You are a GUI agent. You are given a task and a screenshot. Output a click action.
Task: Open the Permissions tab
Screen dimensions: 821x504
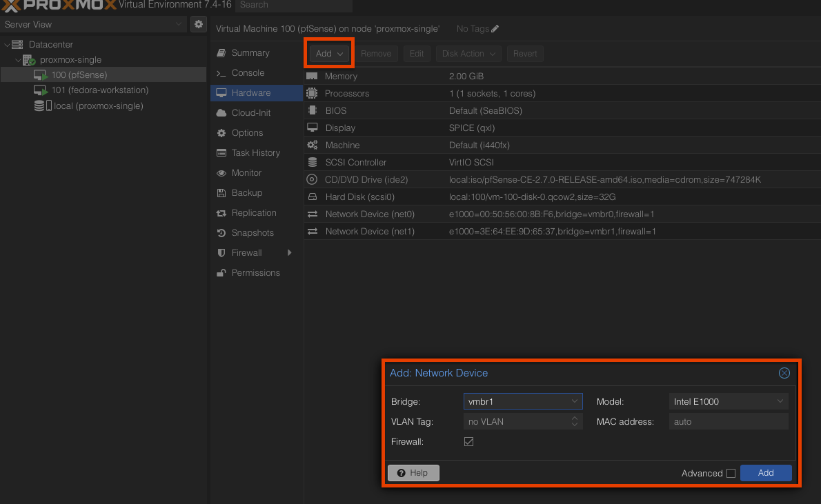tap(257, 272)
